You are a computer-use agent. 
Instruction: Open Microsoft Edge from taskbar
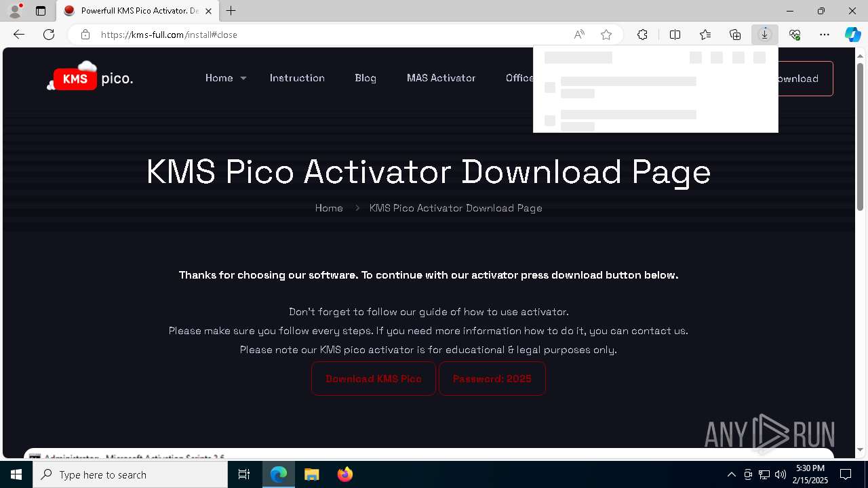pyautogui.click(x=279, y=474)
